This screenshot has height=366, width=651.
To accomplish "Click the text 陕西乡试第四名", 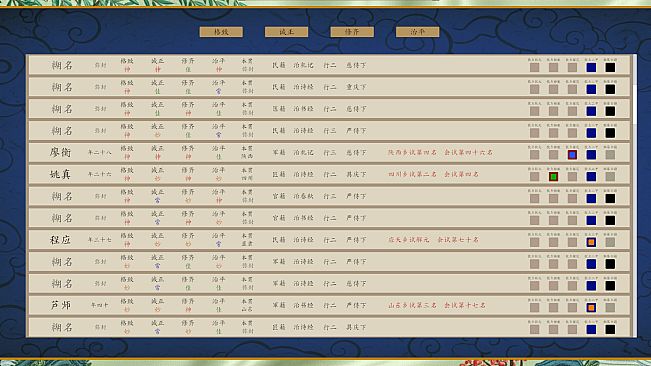I will pyautogui.click(x=412, y=152).
